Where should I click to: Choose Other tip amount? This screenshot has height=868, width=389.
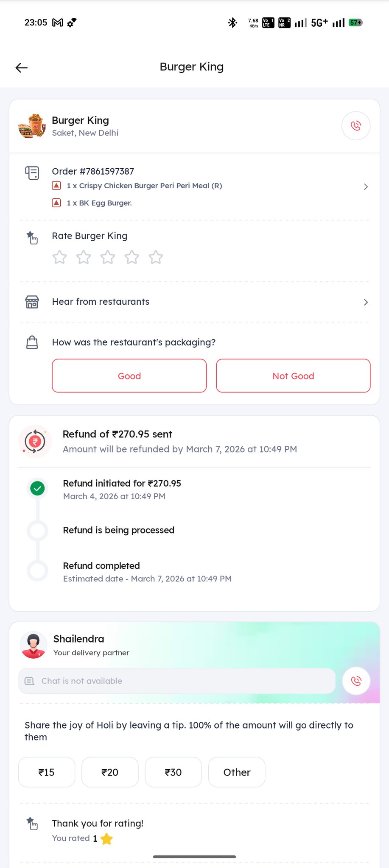tap(237, 772)
